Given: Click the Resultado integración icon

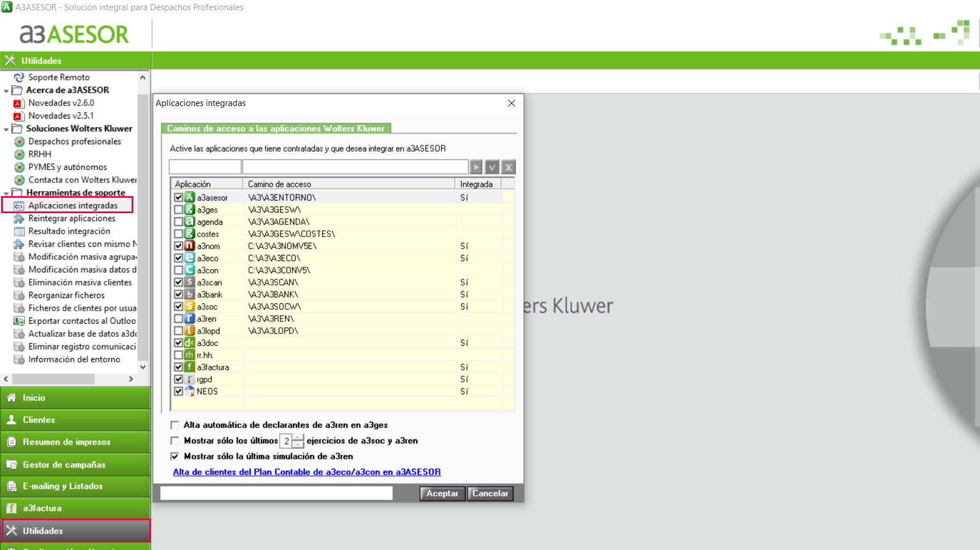Looking at the screenshot, I should coord(19,231).
